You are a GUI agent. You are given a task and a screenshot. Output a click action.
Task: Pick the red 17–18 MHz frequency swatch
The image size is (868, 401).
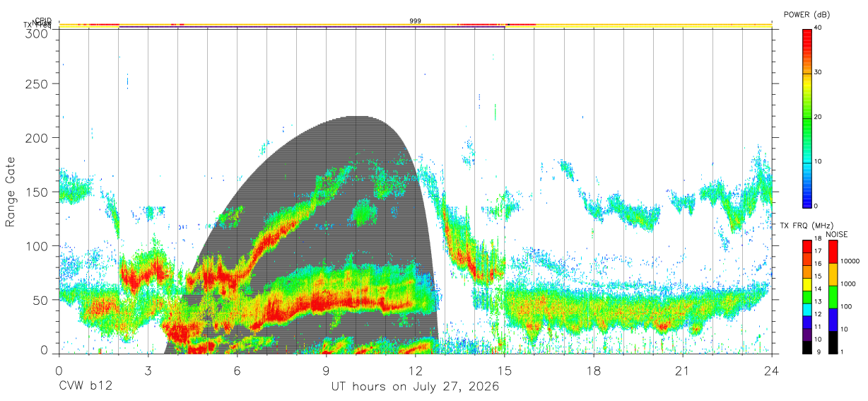[x=807, y=246]
